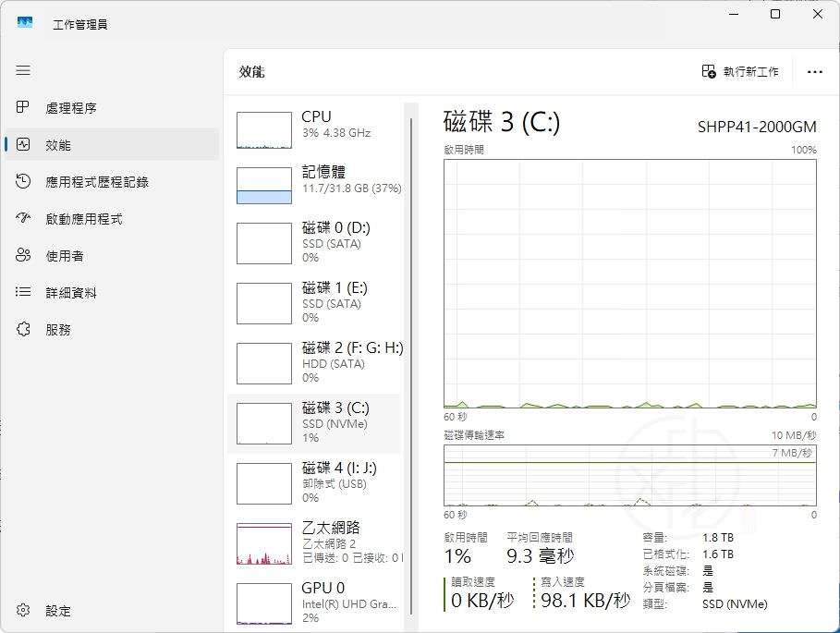Click the 執行新工作 icon
This screenshot has height=633, width=840.
coord(709,71)
